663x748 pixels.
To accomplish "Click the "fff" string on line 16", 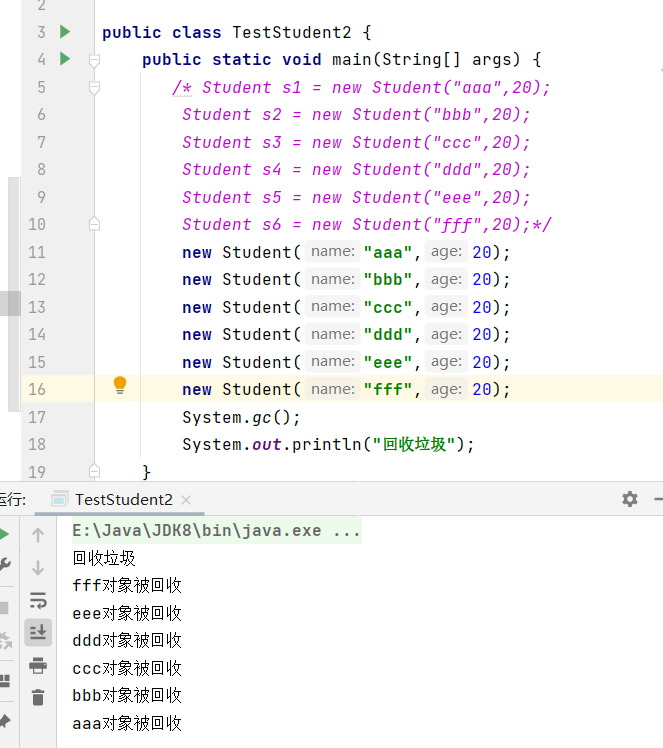I will [x=387, y=389].
